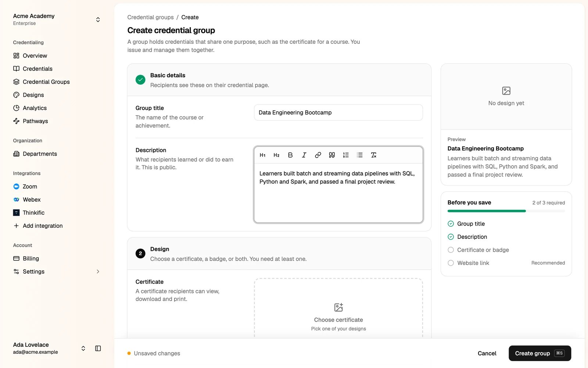The height and width of the screenshot is (368, 588).
Task: Click the Create group button
Action: 540,353
